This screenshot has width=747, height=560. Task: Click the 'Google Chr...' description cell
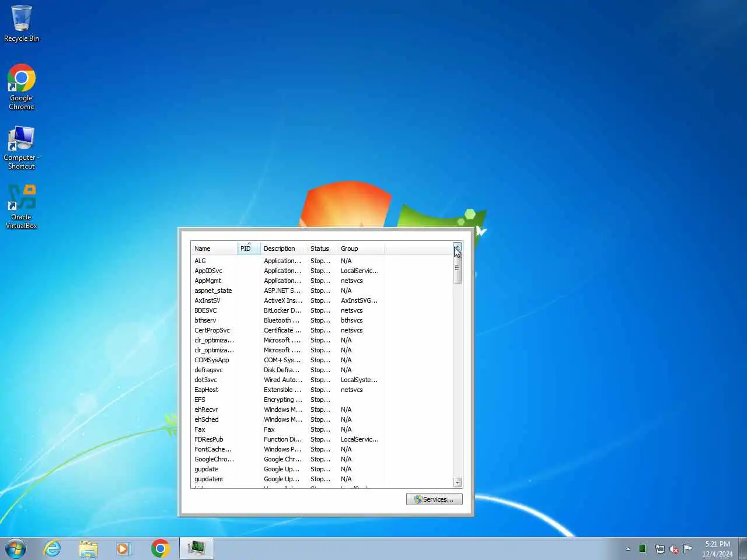pyautogui.click(x=283, y=459)
